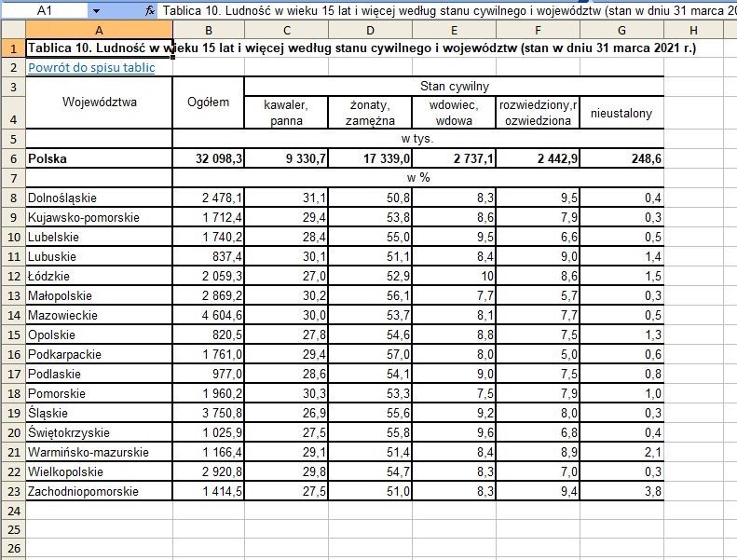737x560 pixels.
Task: Select the cell with 248,6
Action: click(621, 158)
